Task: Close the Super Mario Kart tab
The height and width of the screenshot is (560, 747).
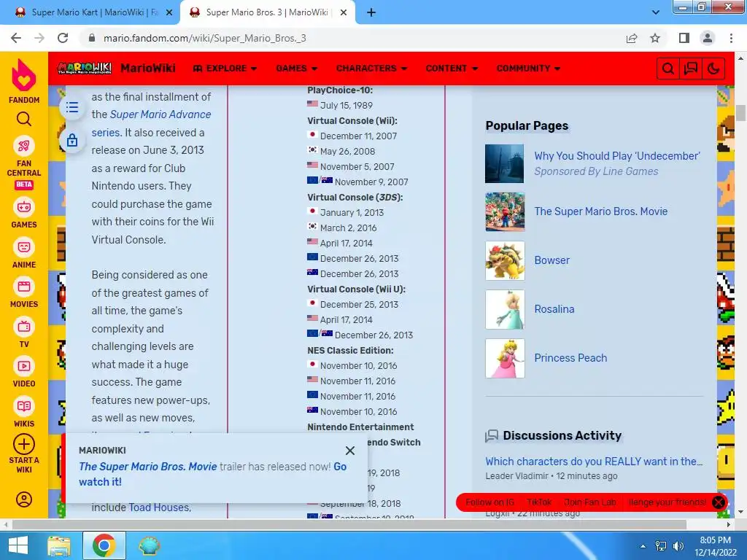Action: pos(169,13)
